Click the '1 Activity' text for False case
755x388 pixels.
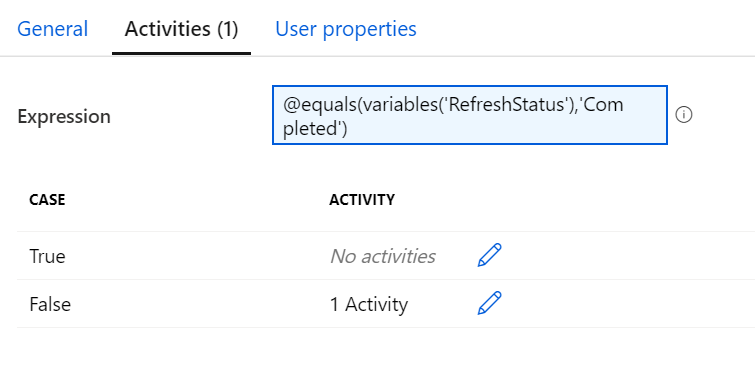(x=369, y=304)
